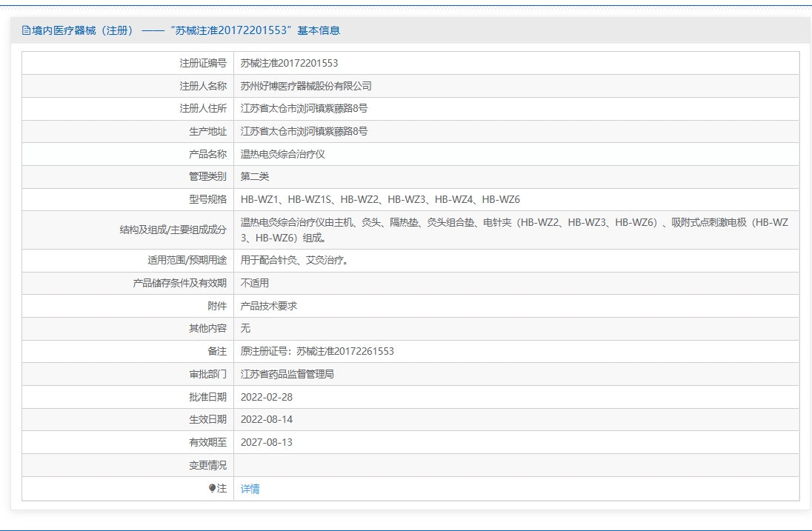
Task: Click the 备注 row label
Action: tap(217, 351)
